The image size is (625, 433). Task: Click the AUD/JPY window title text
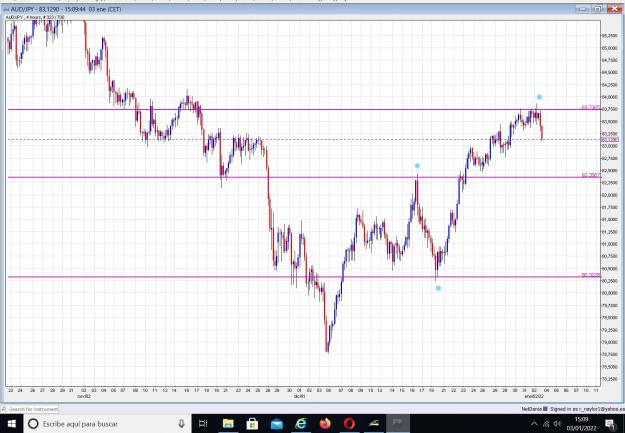pyautogui.click(x=66, y=9)
